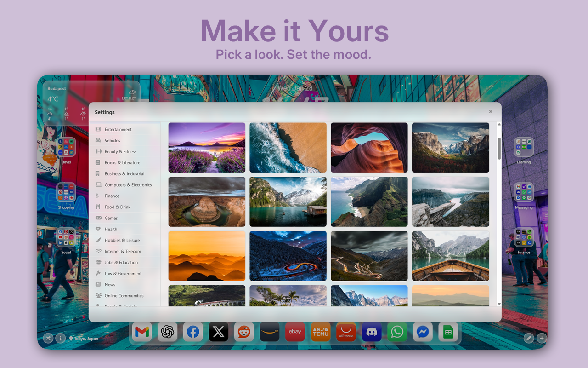Image resolution: width=588 pixels, height=368 pixels.
Task: Select Internet & Telecom category
Action: [x=125, y=251]
